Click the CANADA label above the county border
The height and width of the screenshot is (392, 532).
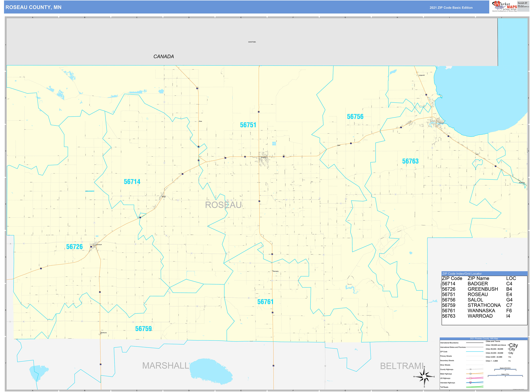pos(164,57)
